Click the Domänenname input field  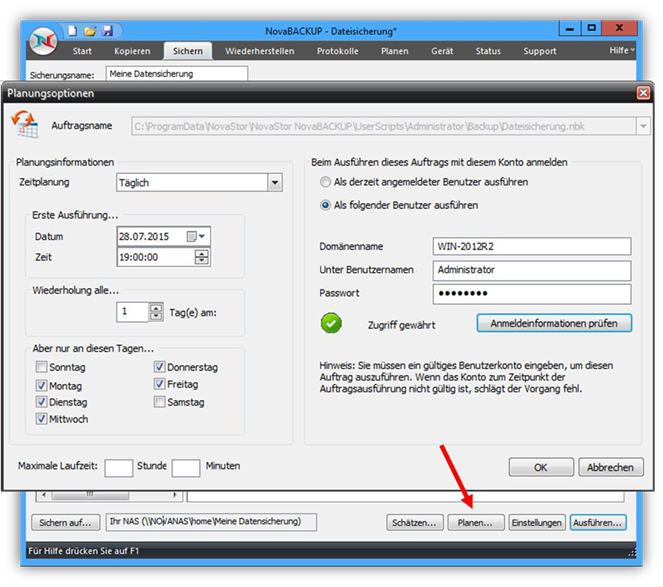[x=532, y=247]
